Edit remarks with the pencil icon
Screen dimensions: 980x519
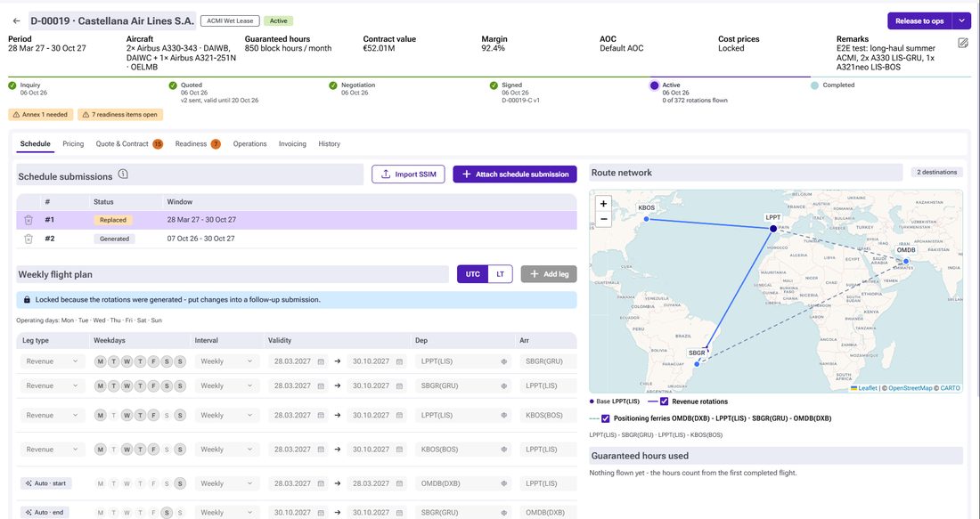pyautogui.click(x=963, y=43)
